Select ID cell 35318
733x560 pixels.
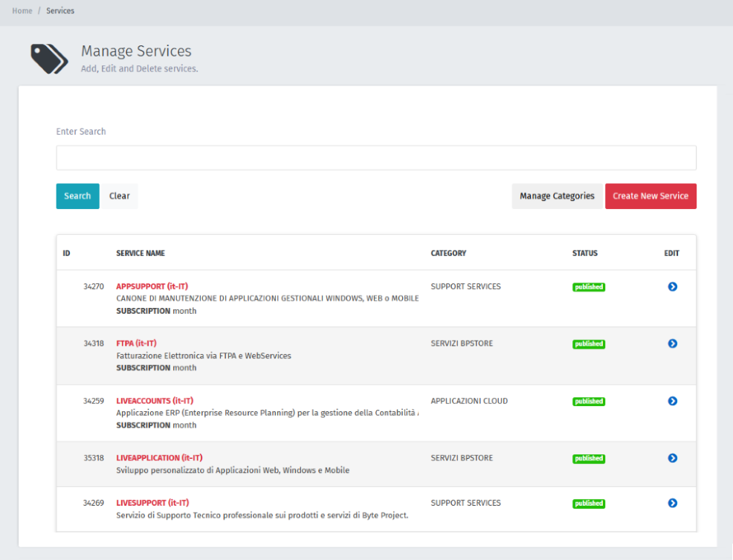(94, 458)
